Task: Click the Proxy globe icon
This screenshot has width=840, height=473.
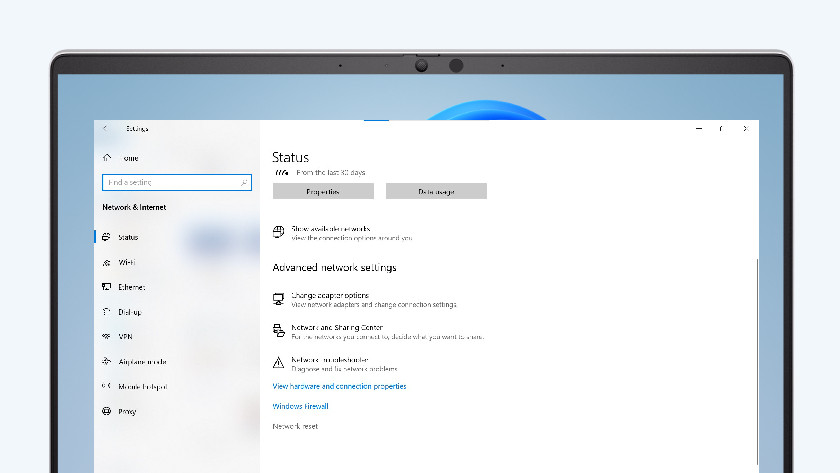Action: (107, 411)
